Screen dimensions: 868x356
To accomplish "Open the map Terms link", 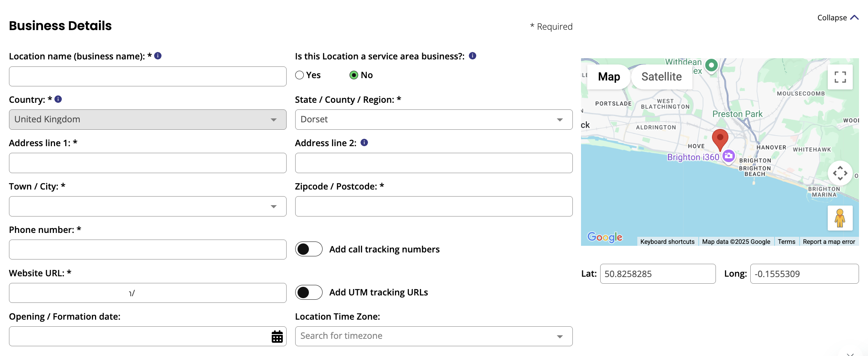I will (x=786, y=242).
